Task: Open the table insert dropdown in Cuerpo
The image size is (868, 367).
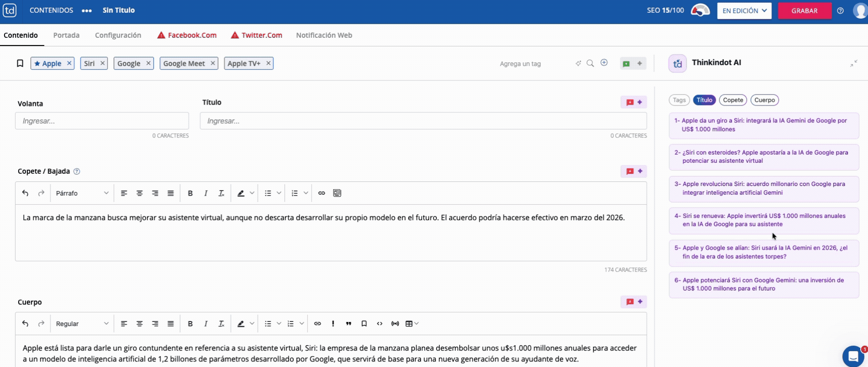Action: (412, 324)
